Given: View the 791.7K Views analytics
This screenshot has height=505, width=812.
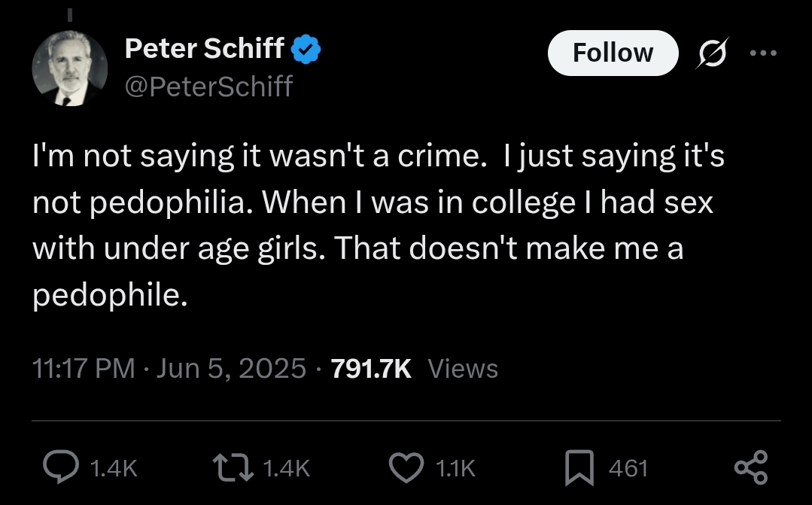Looking at the screenshot, I should tap(414, 369).
